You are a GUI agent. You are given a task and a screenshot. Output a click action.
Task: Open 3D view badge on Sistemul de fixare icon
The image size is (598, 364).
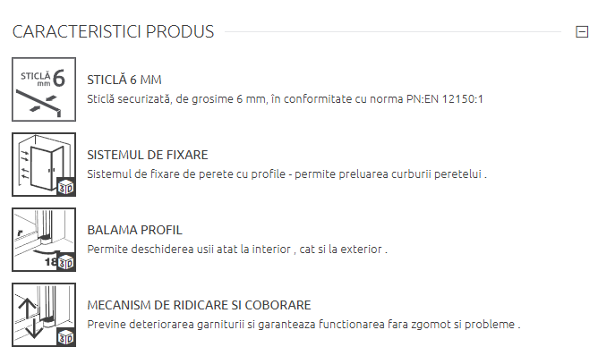point(64,187)
